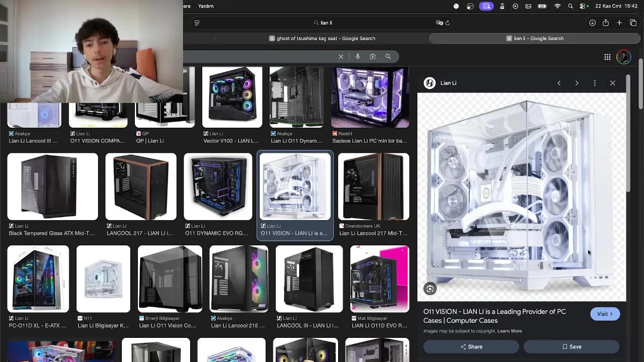The height and width of the screenshot is (362, 644).
Task: Click the Learn More copyright link
Action: point(510,331)
